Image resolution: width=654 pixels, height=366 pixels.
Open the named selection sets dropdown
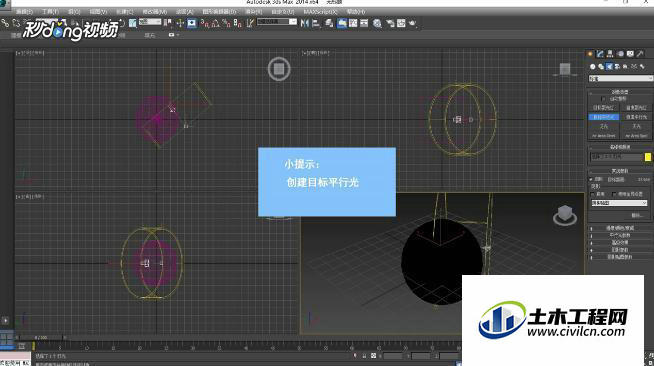click(x=277, y=22)
